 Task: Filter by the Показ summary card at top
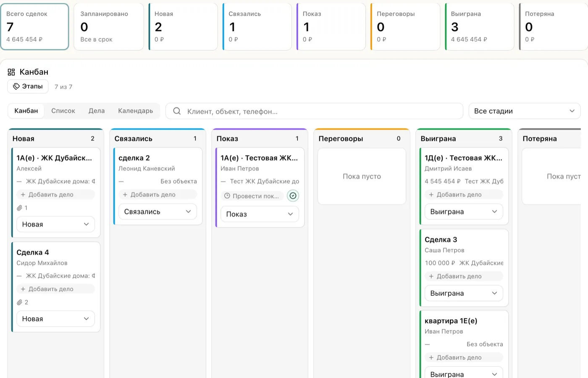click(331, 26)
